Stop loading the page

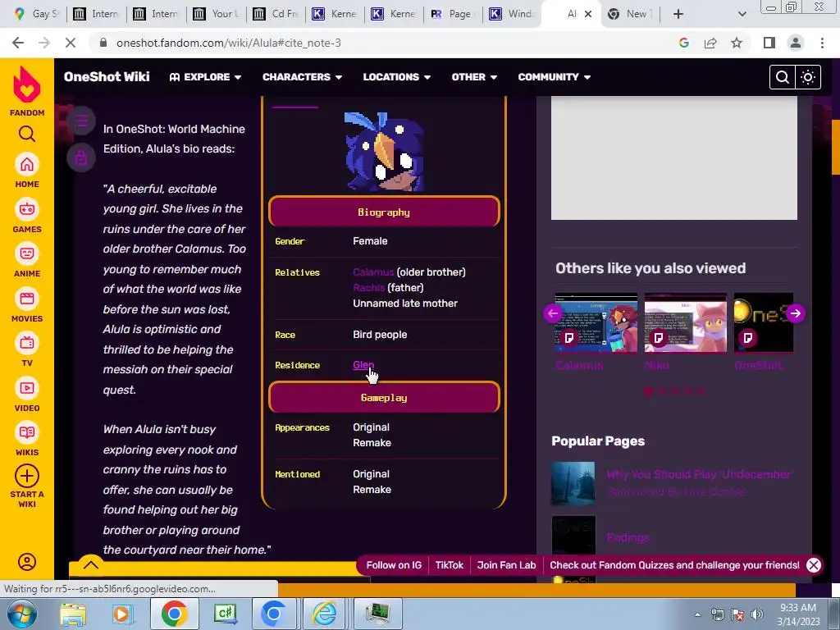coord(71,43)
